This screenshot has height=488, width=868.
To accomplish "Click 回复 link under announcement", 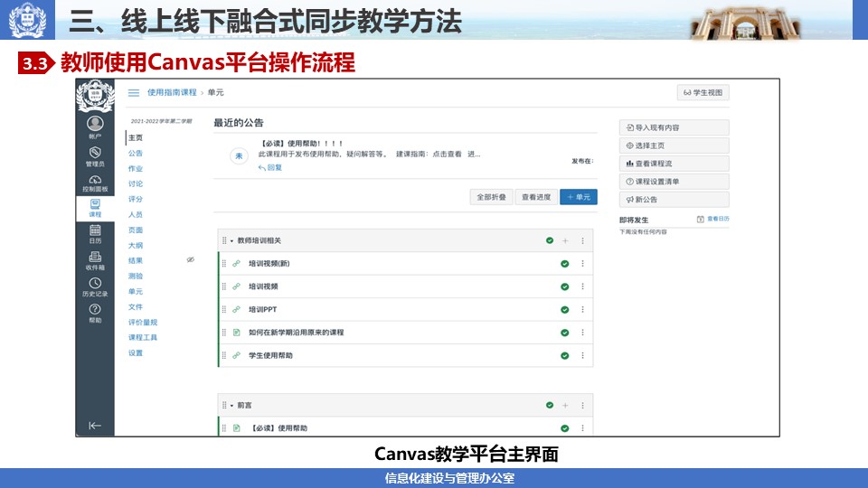I will [x=270, y=168].
